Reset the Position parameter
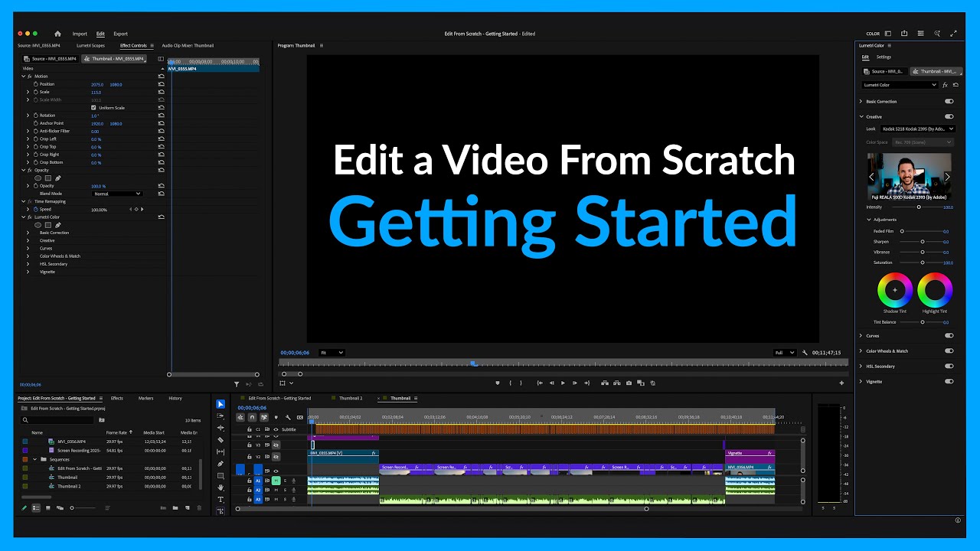980x551 pixels. point(162,84)
